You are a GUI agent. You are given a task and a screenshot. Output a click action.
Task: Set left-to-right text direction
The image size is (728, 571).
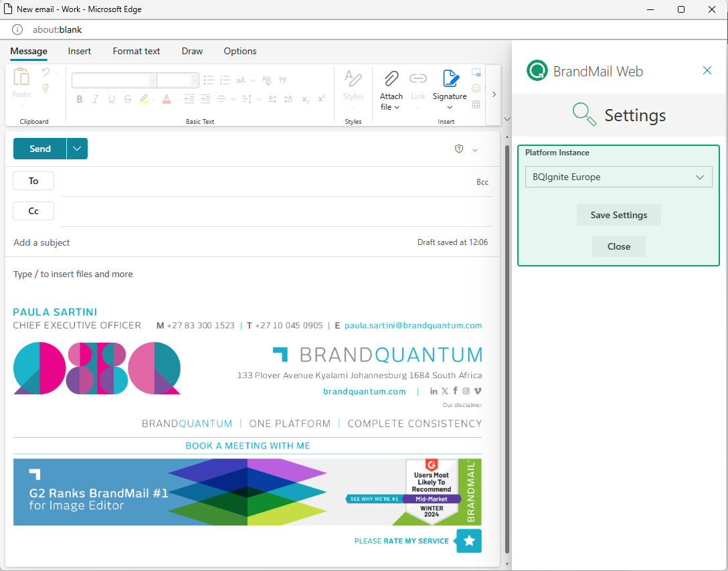click(x=272, y=98)
